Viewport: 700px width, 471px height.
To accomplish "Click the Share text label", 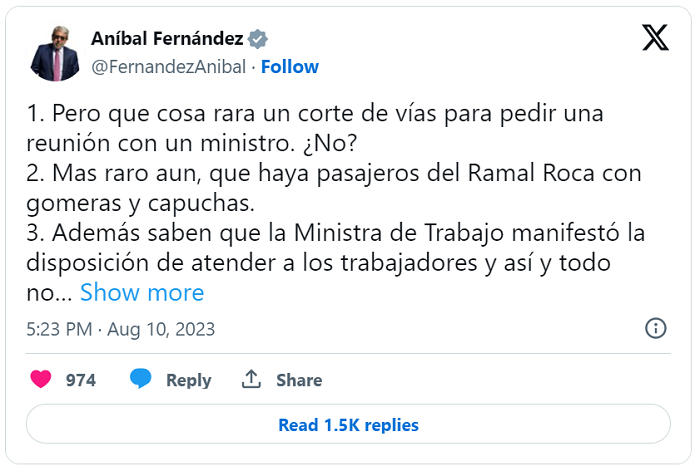I will point(299,380).
